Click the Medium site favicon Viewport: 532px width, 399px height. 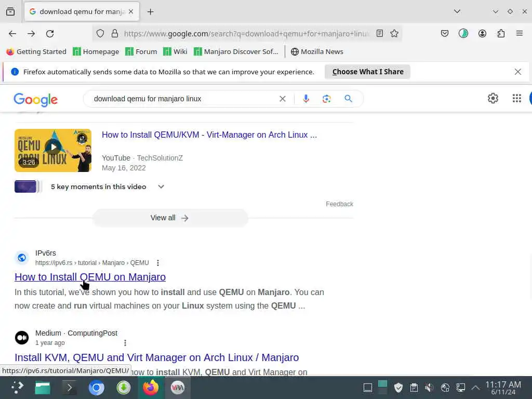pyautogui.click(x=22, y=338)
